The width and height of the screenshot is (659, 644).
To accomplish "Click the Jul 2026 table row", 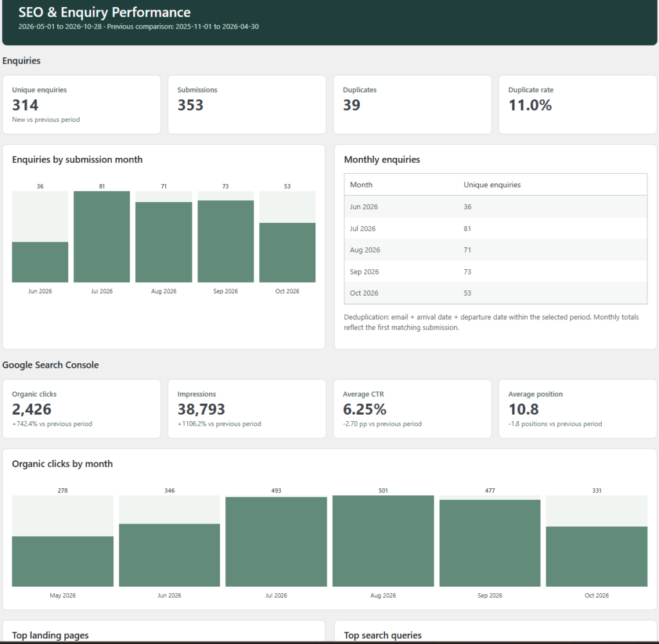I will click(x=496, y=229).
